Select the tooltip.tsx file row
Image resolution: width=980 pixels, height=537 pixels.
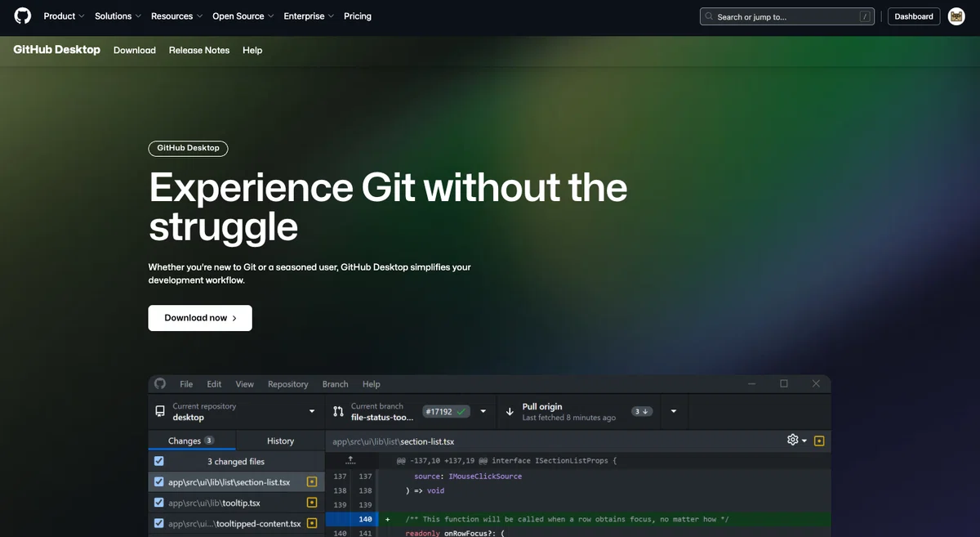236,503
